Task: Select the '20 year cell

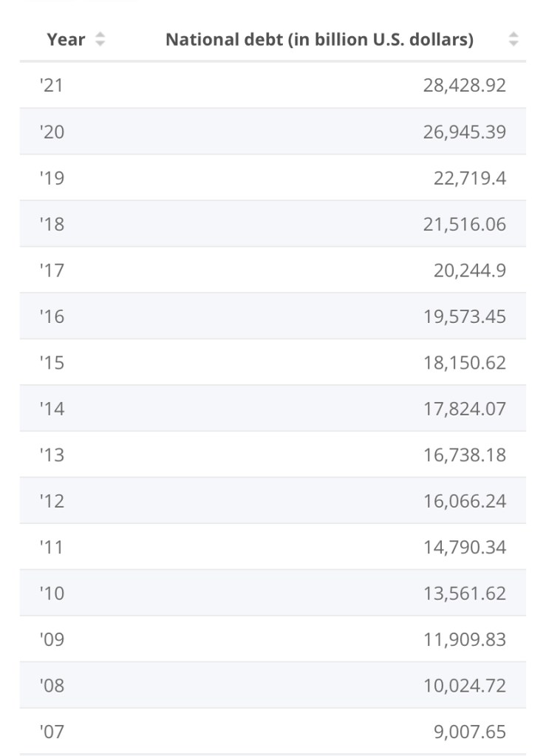Action: [52, 132]
